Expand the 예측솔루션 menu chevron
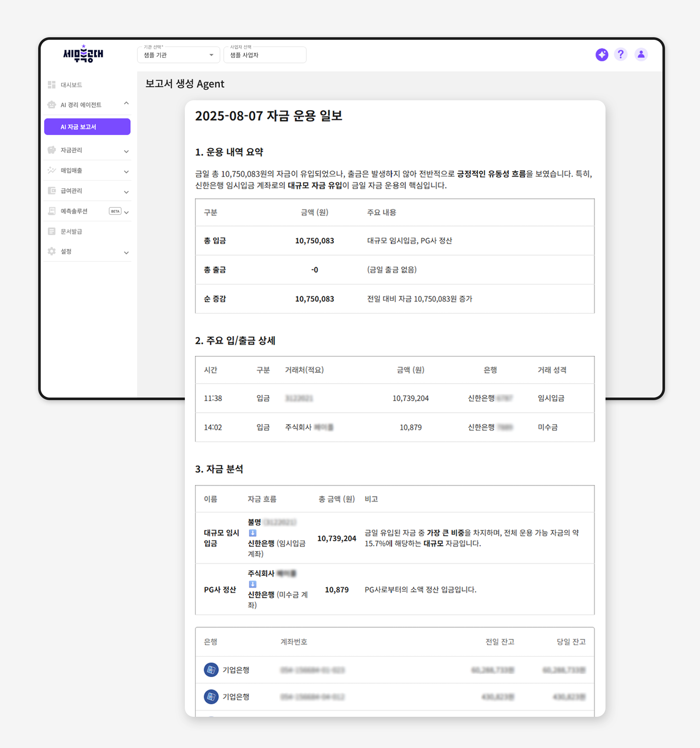The height and width of the screenshot is (748, 700). 126,212
